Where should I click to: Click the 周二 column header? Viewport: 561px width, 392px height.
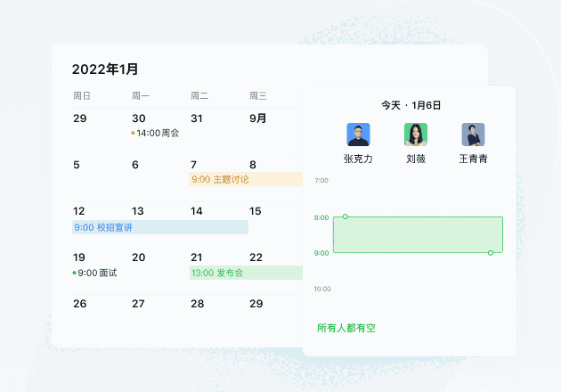pos(199,95)
